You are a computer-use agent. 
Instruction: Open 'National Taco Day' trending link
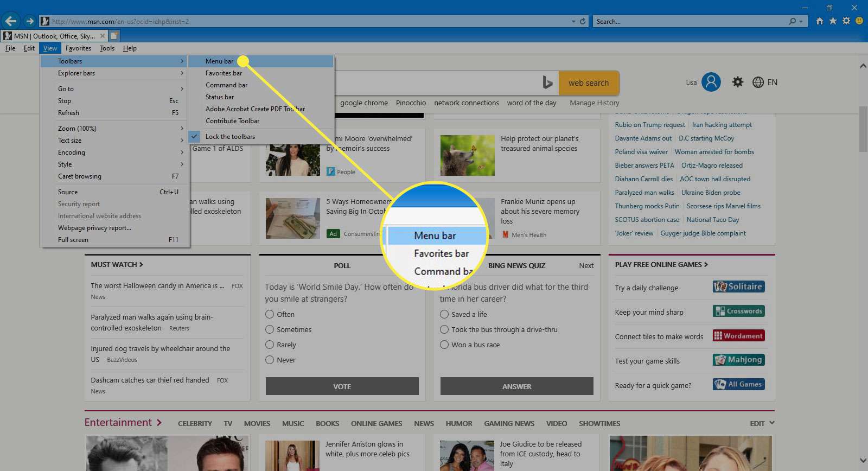pos(713,219)
